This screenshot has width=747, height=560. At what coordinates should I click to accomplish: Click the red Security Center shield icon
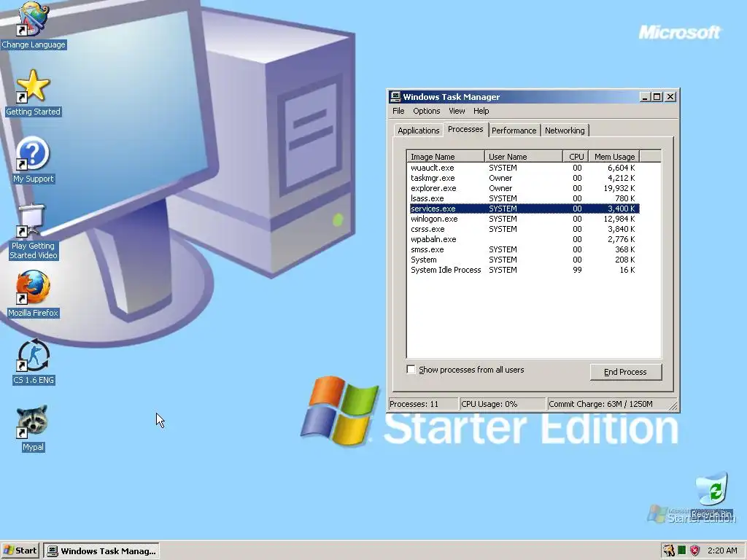[x=695, y=551]
